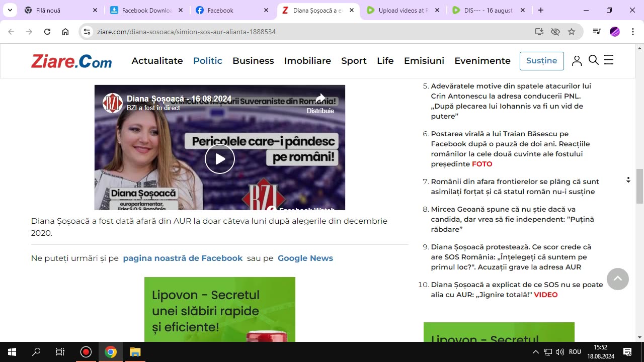This screenshot has height=362, width=644.
Task: Close the Filă nouă tab
Action: pos(95,10)
